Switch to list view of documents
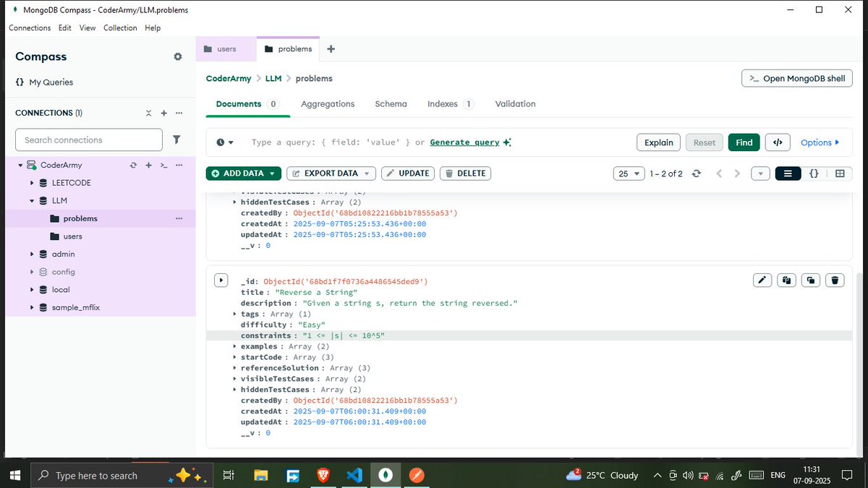Image resolution: width=868 pixels, height=488 pixels. click(x=788, y=174)
